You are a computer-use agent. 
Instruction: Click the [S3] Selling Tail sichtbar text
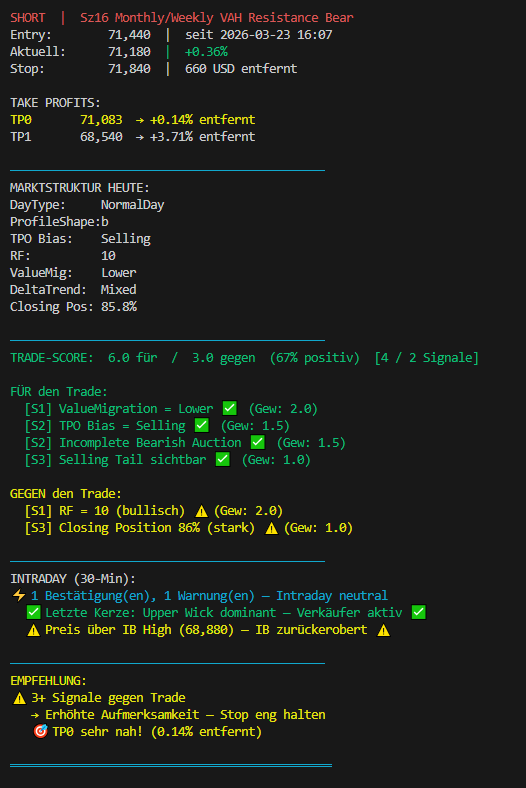(x=115, y=460)
